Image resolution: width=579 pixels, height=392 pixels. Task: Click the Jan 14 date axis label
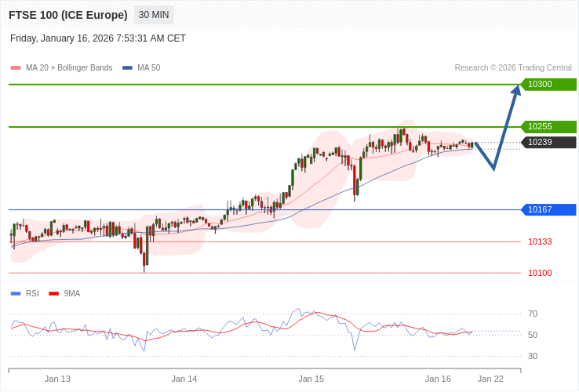[184, 379]
